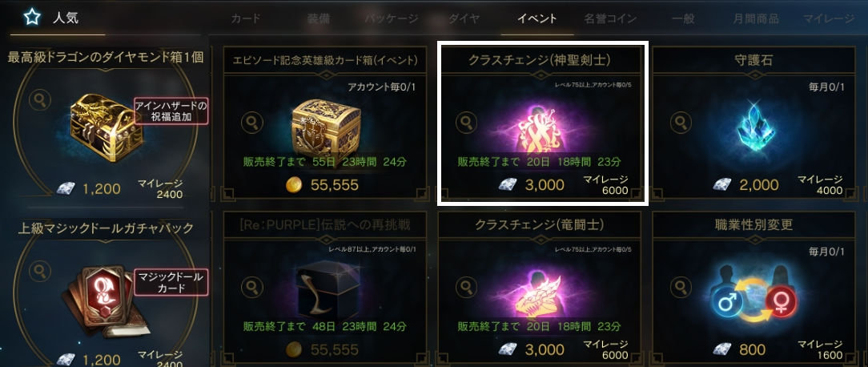Image resolution: width=868 pixels, height=367 pixels.
Task: Switch to the カード tab
Action: [245, 19]
